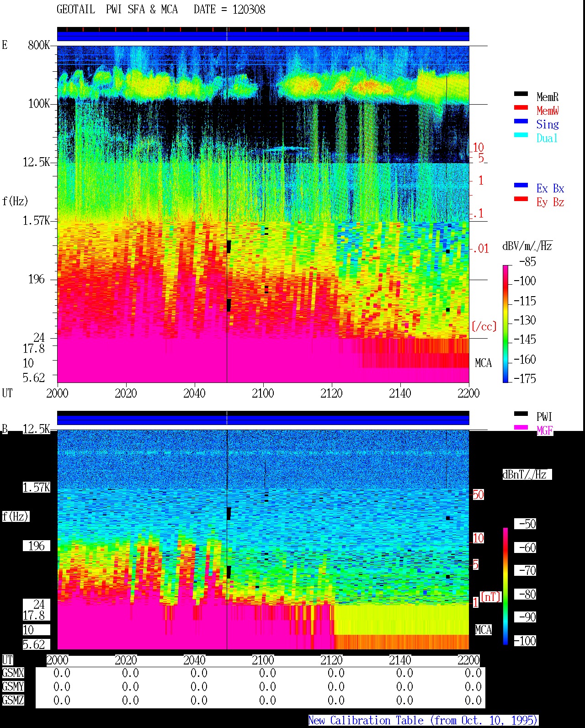This screenshot has width=585, height=728.
Task: Click the 100K frequency axis label
Action: (39, 103)
